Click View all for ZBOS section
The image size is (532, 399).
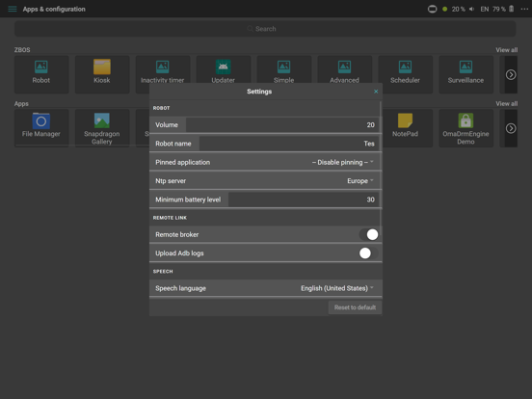tap(507, 50)
